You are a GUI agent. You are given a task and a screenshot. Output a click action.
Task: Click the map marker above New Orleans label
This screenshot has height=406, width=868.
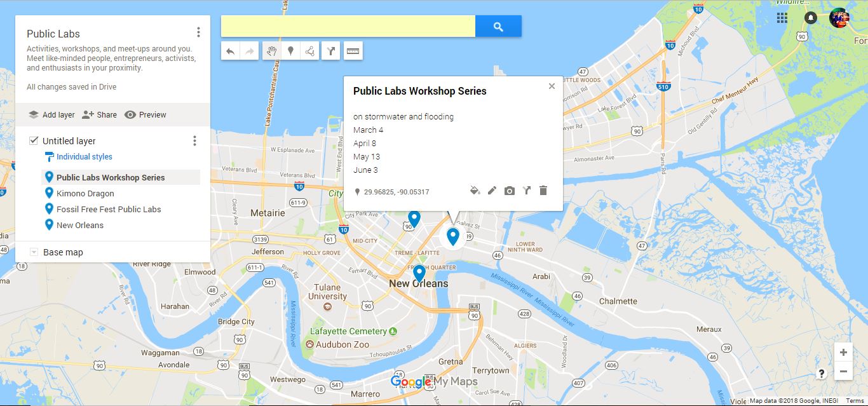pyautogui.click(x=419, y=273)
